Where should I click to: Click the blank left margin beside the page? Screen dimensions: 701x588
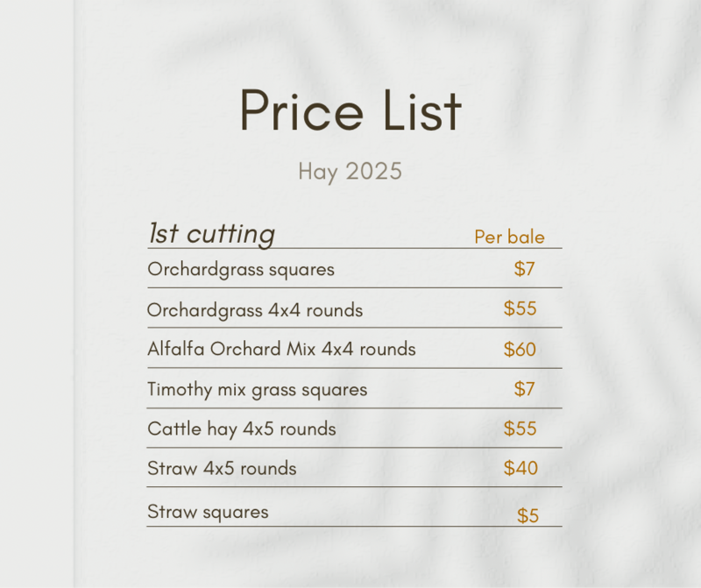(x=37, y=294)
